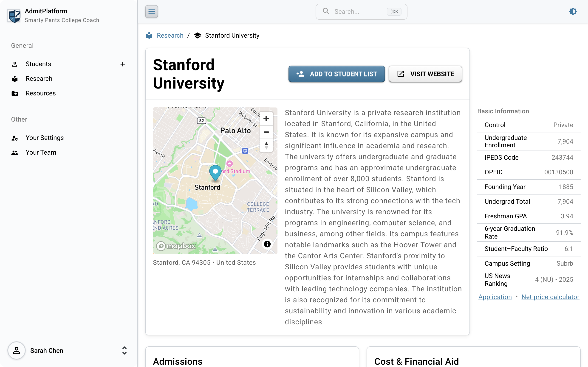Click the search magnifier icon
This screenshot has height=367, width=588.
[326, 11]
